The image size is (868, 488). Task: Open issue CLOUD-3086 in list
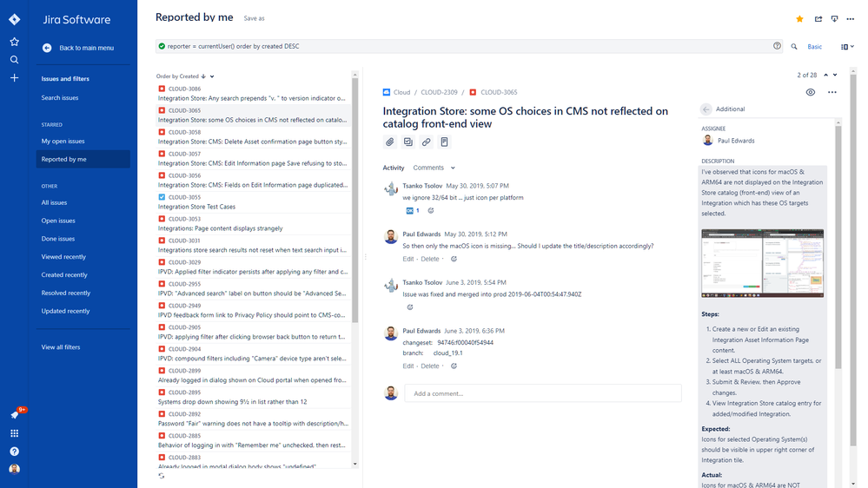[253, 94]
